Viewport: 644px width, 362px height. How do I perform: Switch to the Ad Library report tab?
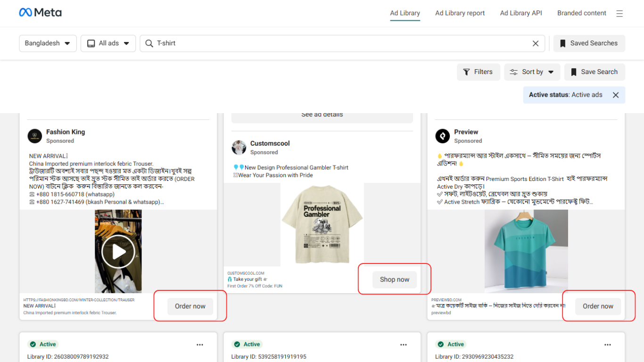coord(460,13)
